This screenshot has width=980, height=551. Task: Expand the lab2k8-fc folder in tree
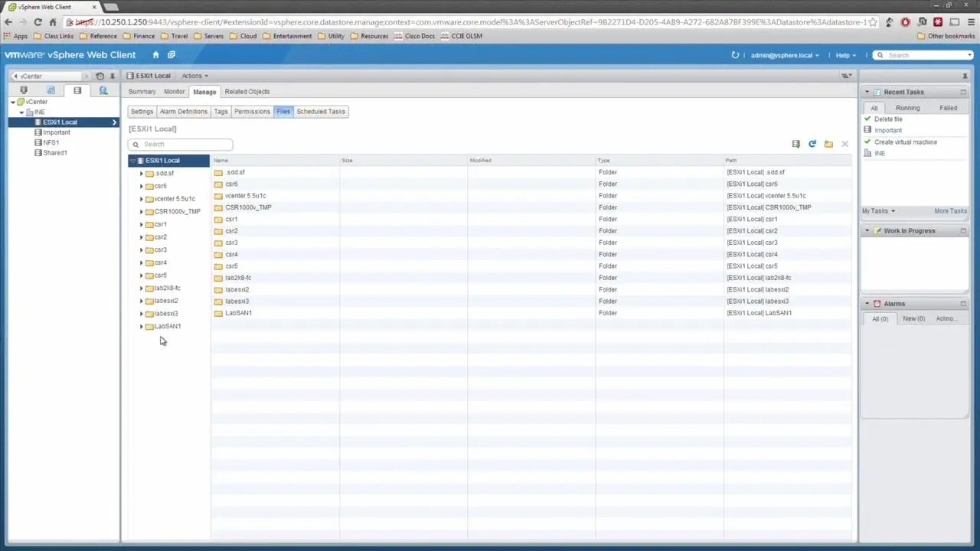click(142, 289)
